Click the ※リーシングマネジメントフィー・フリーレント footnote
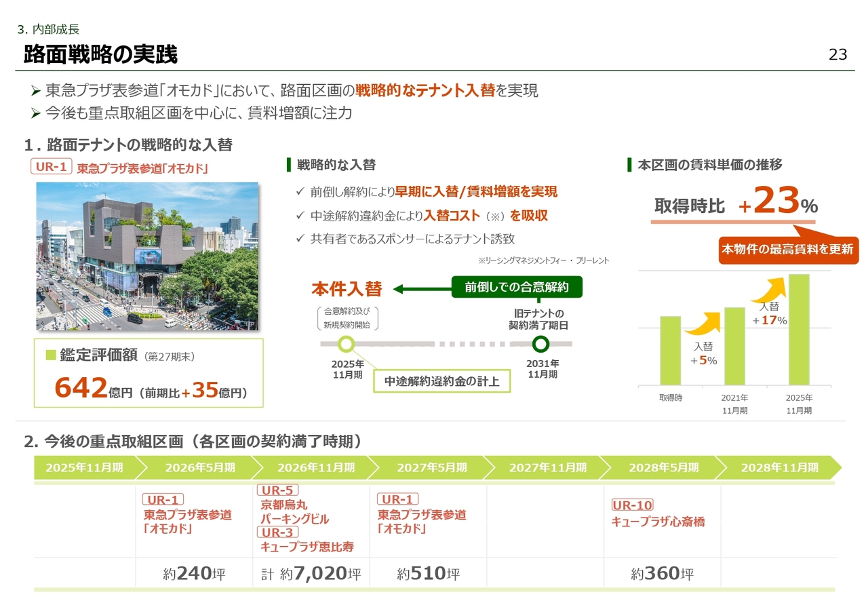 point(544,260)
